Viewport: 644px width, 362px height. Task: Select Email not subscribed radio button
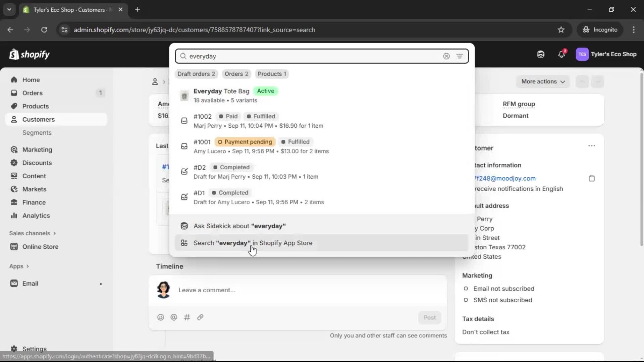click(x=466, y=289)
